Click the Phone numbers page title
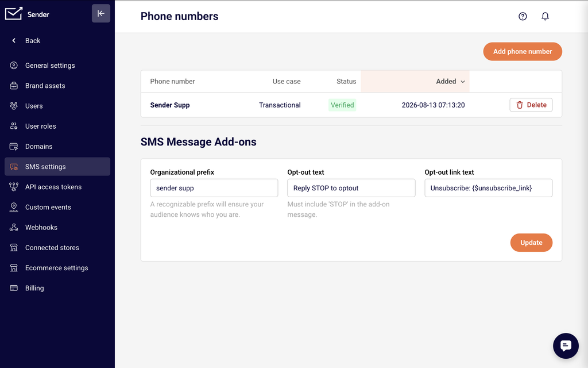Viewport: 588px width, 368px height. click(179, 16)
